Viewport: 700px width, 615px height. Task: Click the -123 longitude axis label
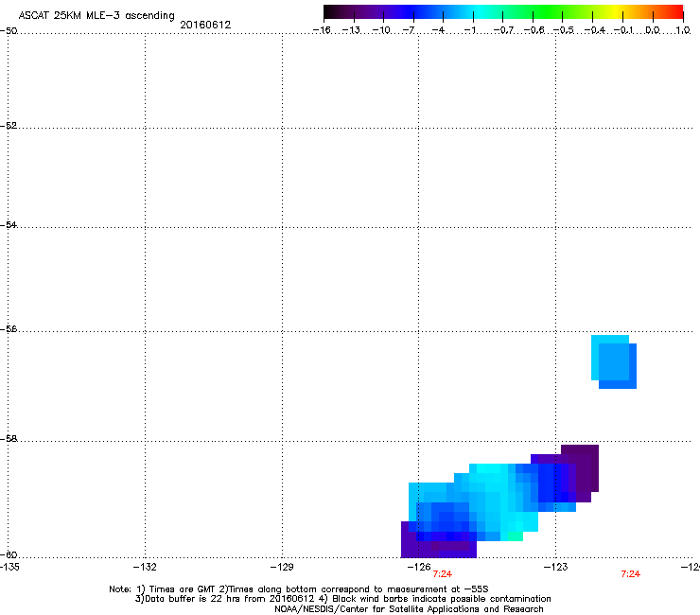tap(556, 567)
